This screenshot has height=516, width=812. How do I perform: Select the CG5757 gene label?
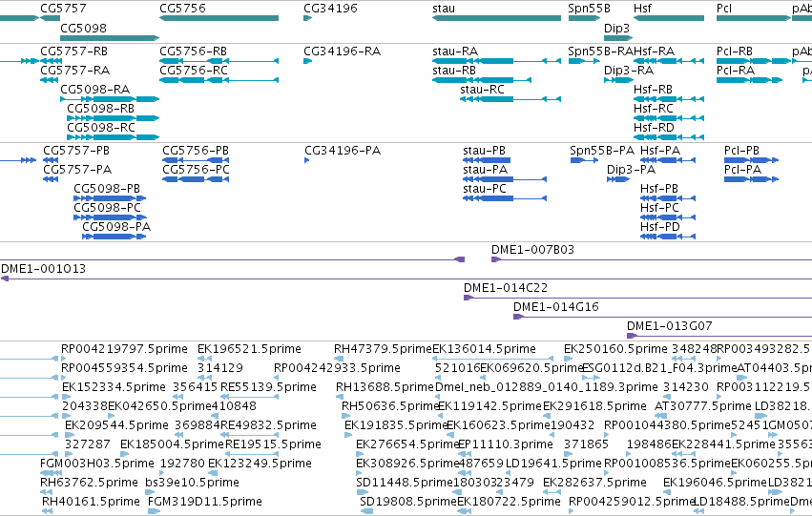(x=63, y=9)
